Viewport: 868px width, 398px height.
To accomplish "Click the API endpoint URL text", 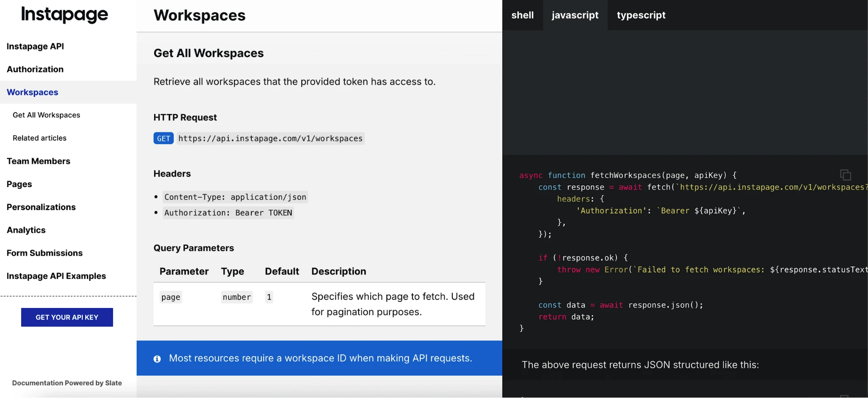I will tap(270, 138).
